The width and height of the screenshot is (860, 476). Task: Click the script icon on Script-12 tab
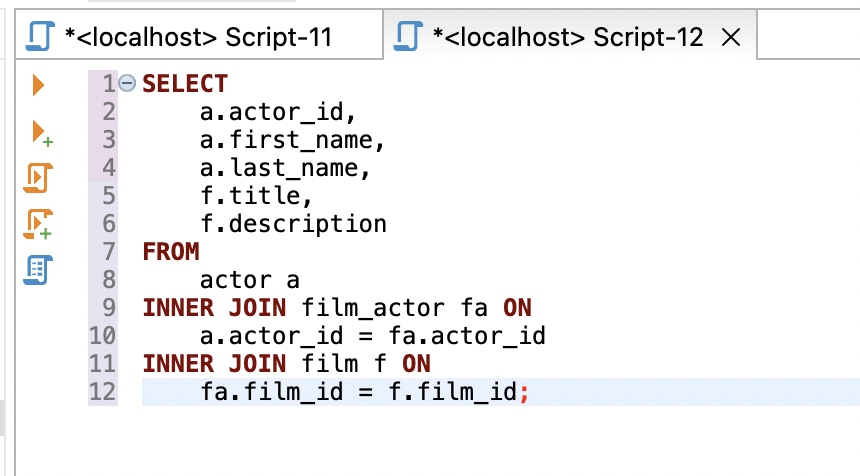pos(409,37)
